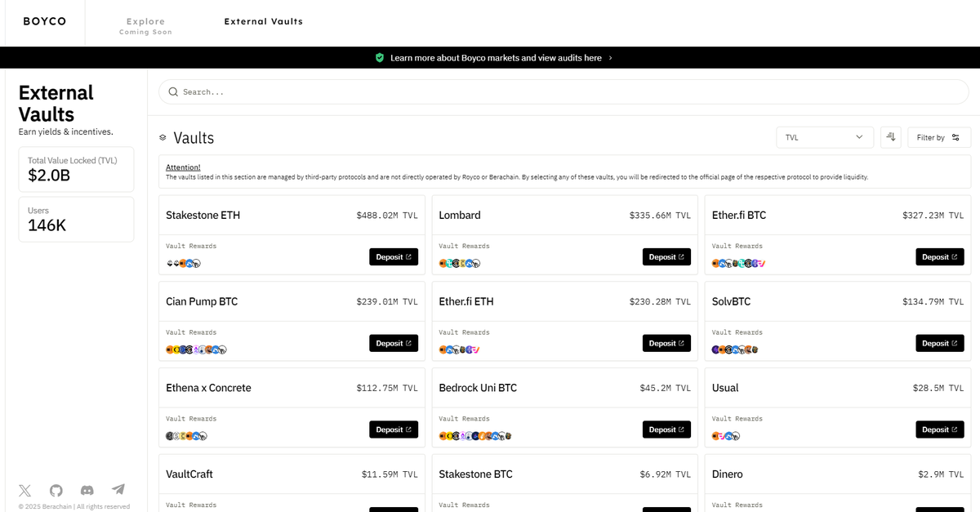Deposit into Usual vault
This screenshot has width=980, height=512.
point(940,430)
